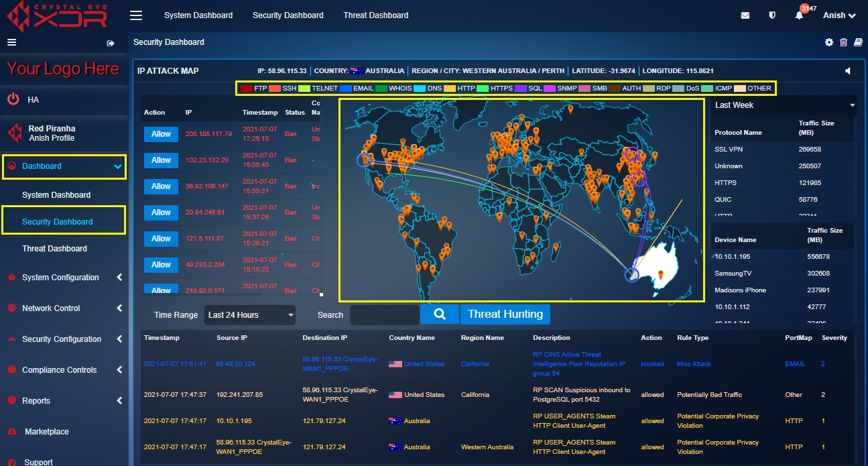Click the System Configuration gear icon
Viewport: 868px width, 466px height.
[10, 278]
